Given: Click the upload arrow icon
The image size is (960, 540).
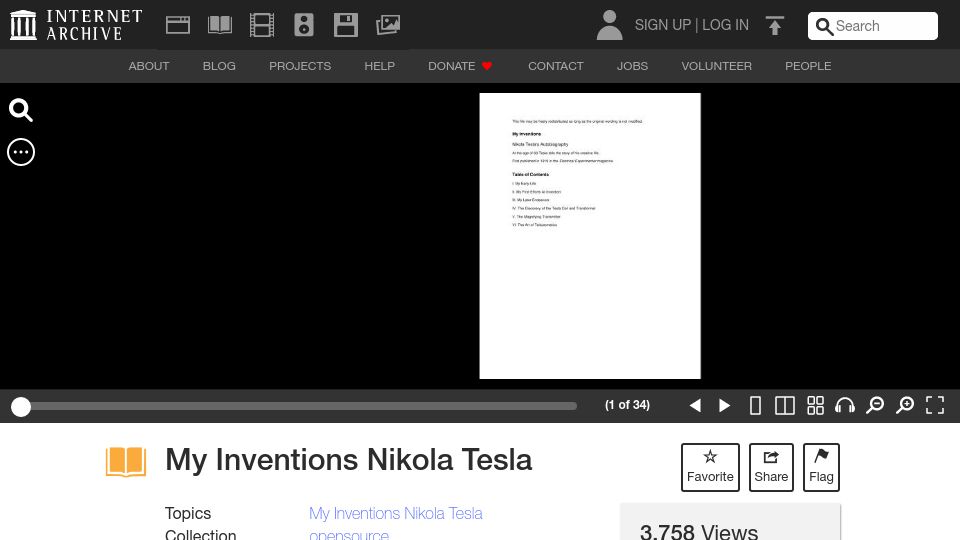Looking at the screenshot, I should tap(774, 25).
